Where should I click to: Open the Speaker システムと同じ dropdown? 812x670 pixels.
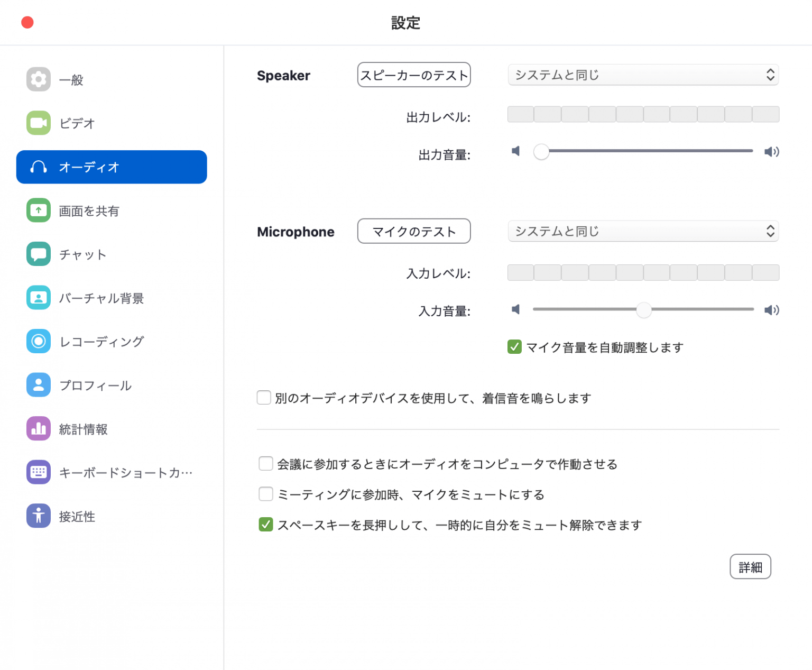tap(643, 75)
